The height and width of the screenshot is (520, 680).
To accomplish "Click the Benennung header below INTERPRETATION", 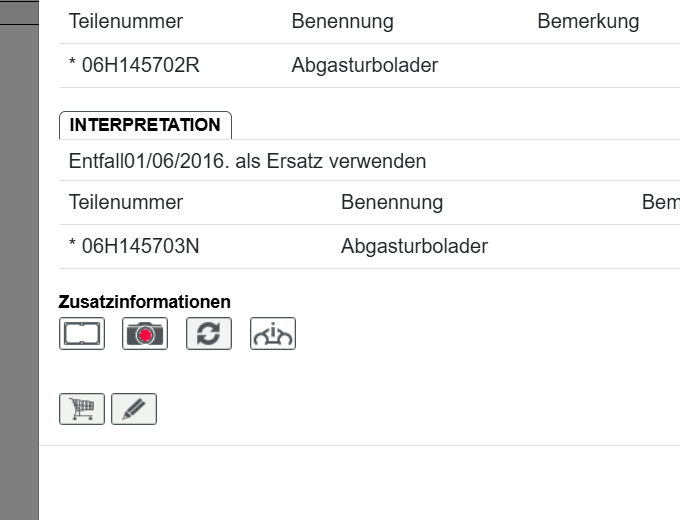I will click(392, 202).
